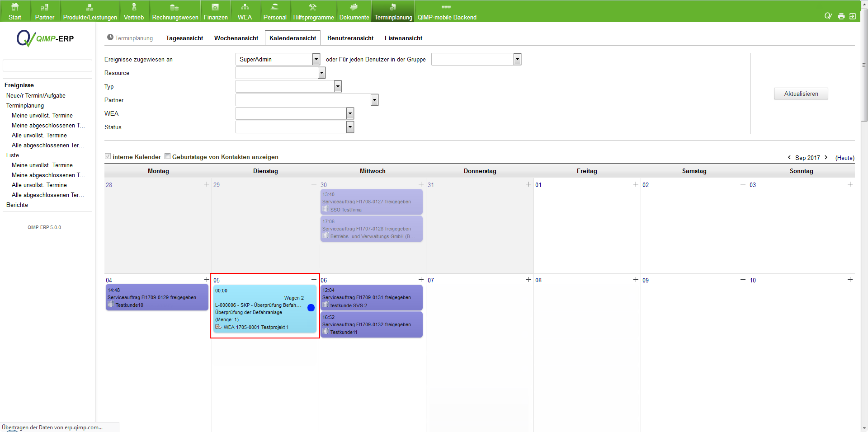Click the blue dot on Wagen 2 event
The width and height of the screenshot is (868, 432).
(311, 308)
